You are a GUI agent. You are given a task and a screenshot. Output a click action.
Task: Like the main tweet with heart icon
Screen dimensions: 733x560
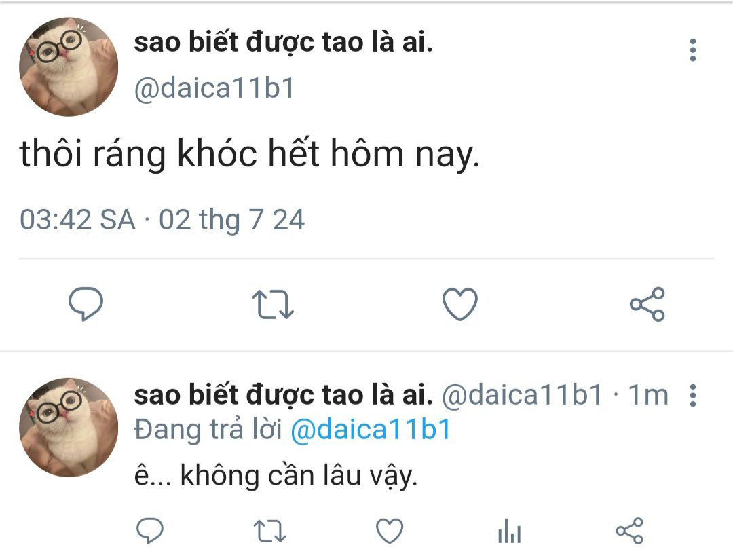(460, 304)
